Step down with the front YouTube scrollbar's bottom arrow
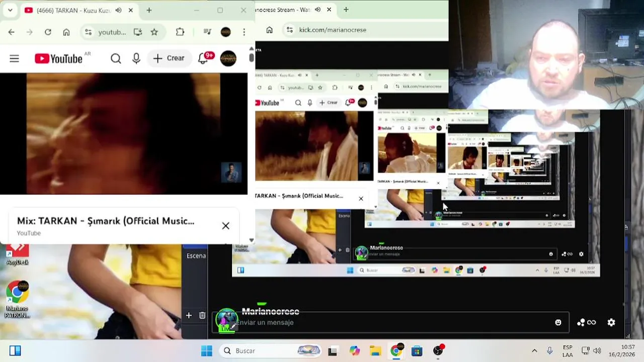Viewport: 644px width, 362px height. coord(251,240)
